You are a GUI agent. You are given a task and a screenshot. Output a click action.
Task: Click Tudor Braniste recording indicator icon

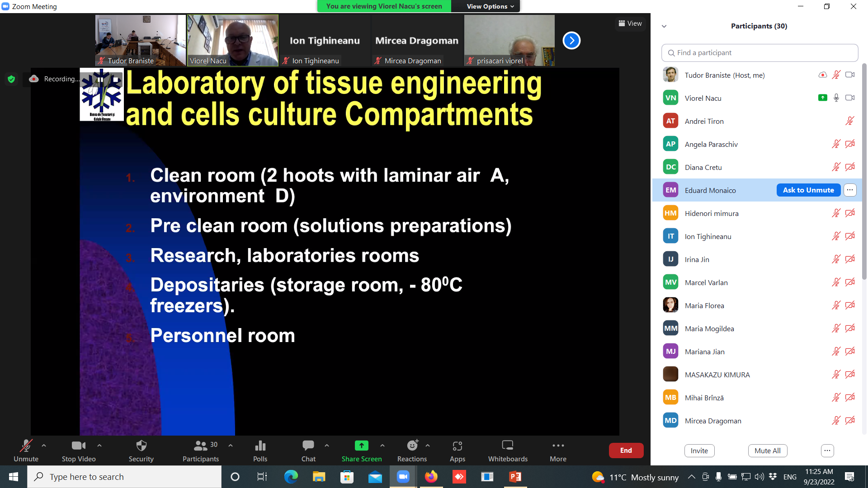click(x=823, y=75)
